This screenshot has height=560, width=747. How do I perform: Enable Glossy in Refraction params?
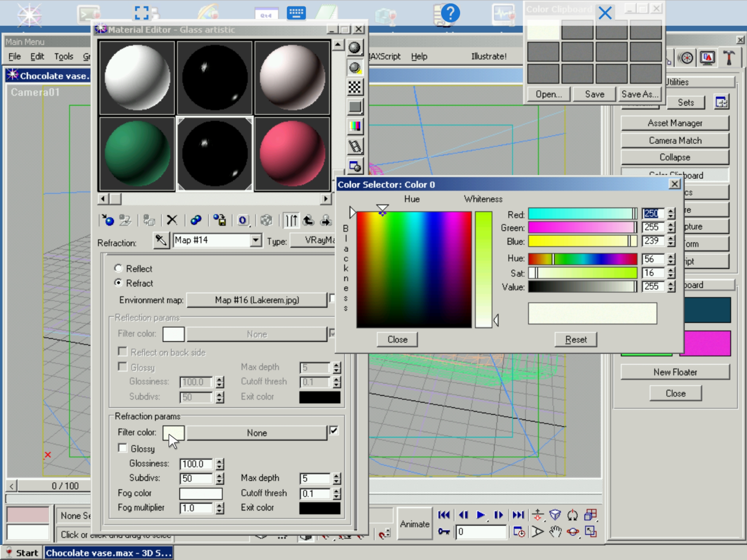point(123,448)
